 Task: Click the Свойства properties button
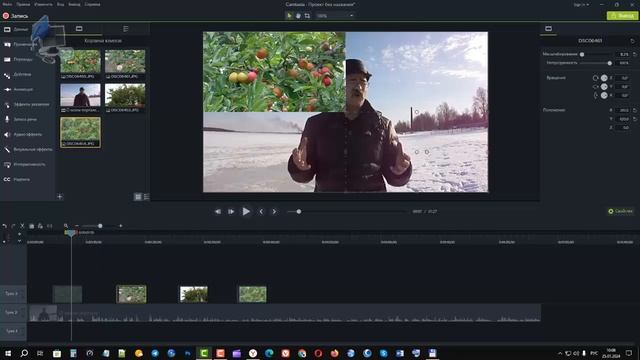(620, 211)
